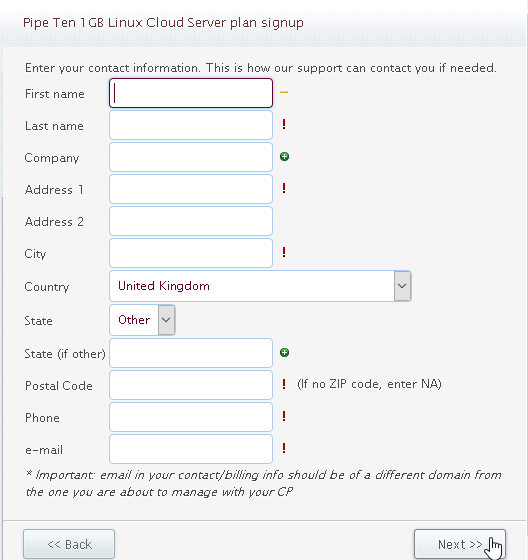Click the yellow dash icon next to First name
528x560 pixels.
tap(284, 92)
